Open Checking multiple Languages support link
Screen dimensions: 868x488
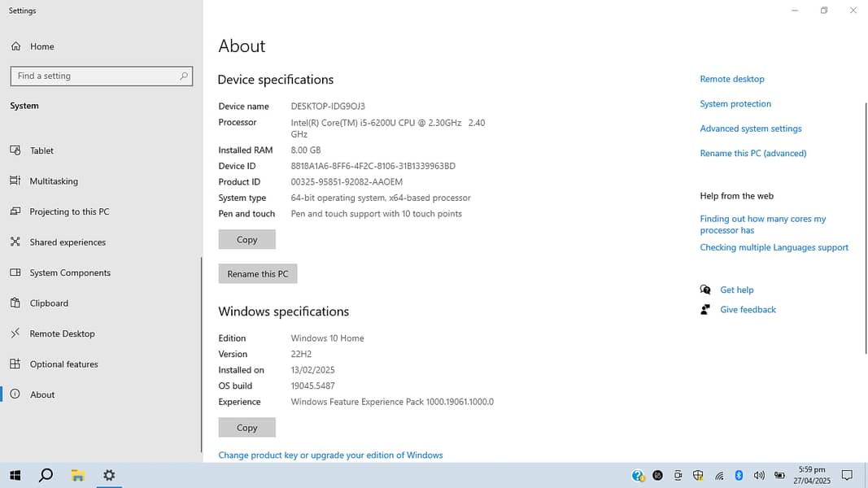(774, 247)
